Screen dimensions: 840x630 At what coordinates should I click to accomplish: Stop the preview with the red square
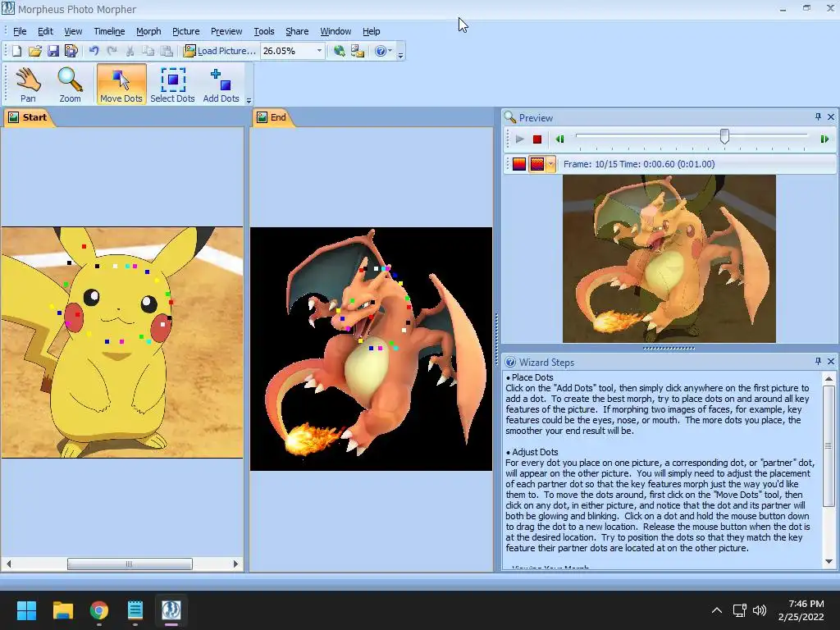(x=536, y=139)
